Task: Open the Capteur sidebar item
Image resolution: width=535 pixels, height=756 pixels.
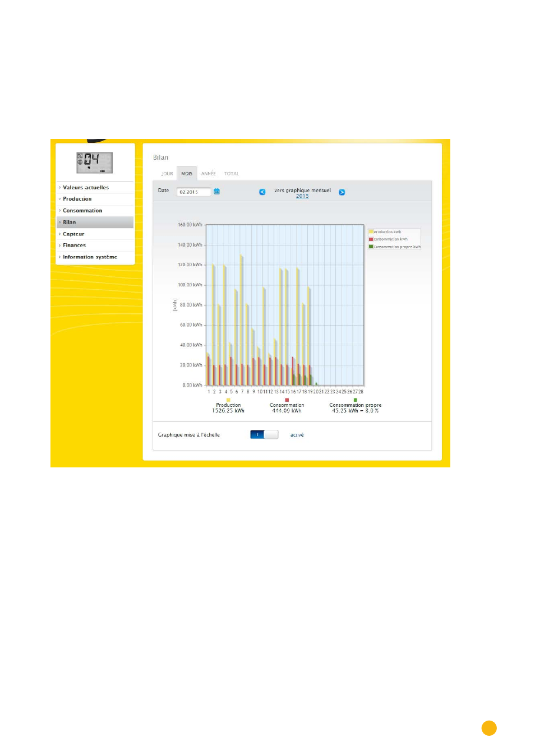Action: 73,234
